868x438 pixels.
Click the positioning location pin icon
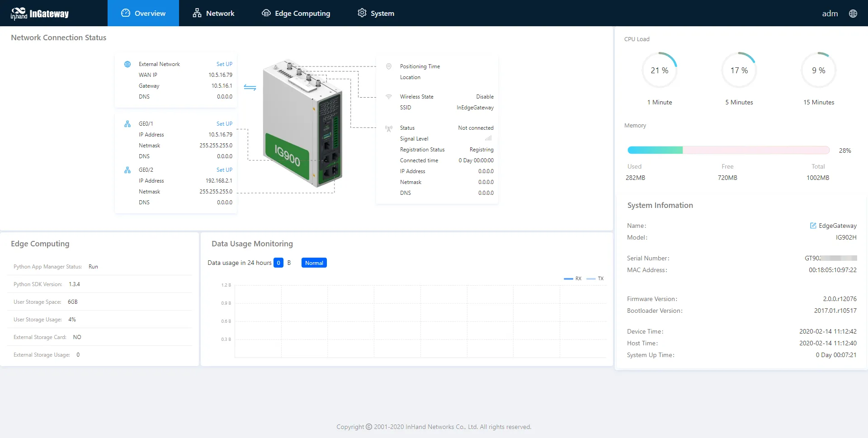(388, 66)
